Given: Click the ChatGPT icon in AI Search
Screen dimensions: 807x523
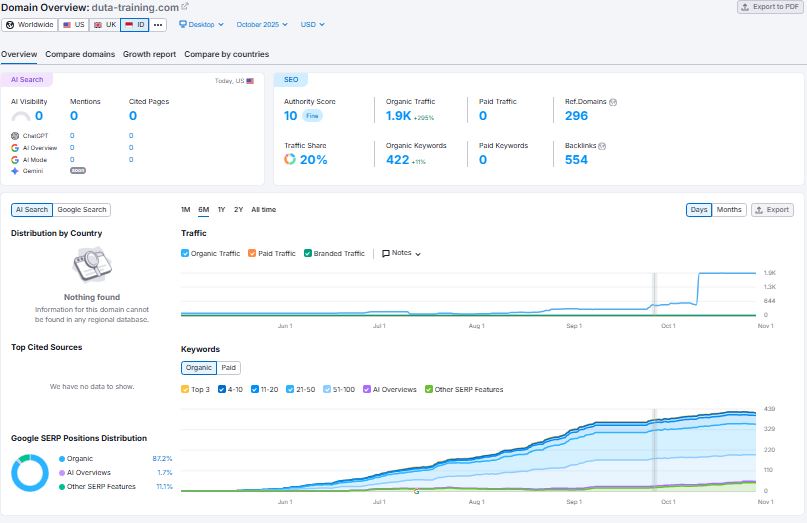Looking at the screenshot, I should click(x=15, y=135).
